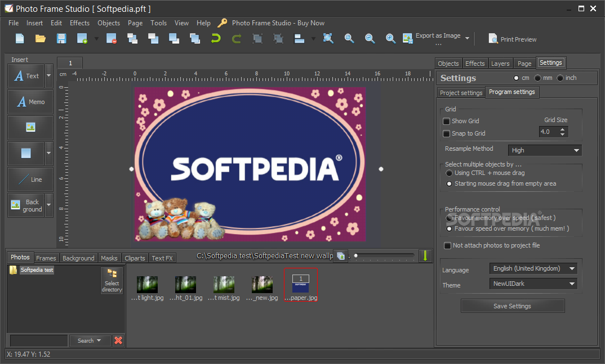Enable the Snap to Grid checkbox
The image size is (605, 364).
pos(446,134)
